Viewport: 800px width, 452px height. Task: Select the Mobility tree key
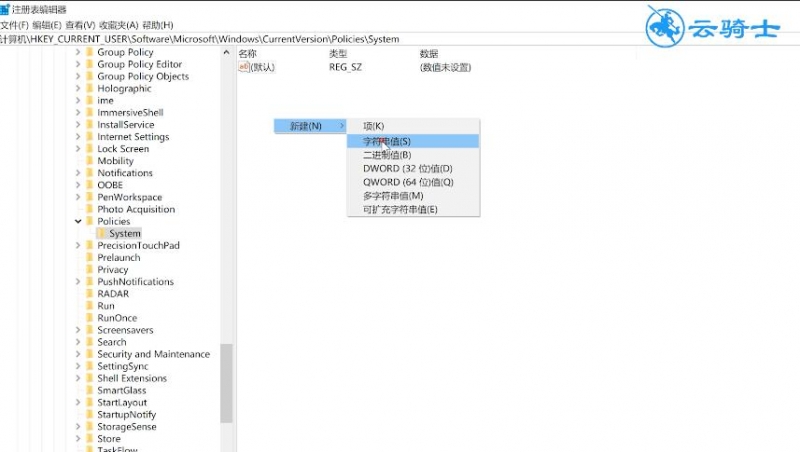pyautogui.click(x=115, y=161)
